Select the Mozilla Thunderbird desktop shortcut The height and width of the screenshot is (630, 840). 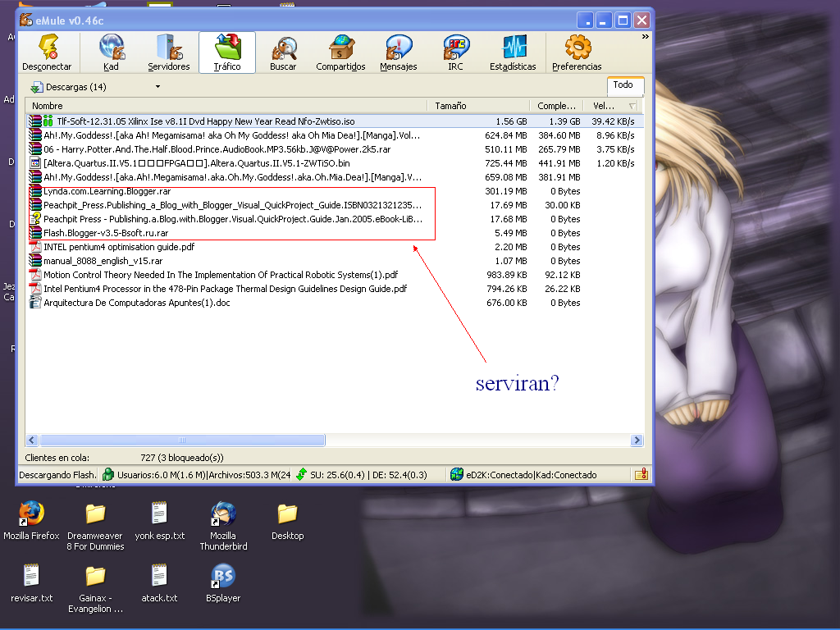pyautogui.click(x=223, y=526)
